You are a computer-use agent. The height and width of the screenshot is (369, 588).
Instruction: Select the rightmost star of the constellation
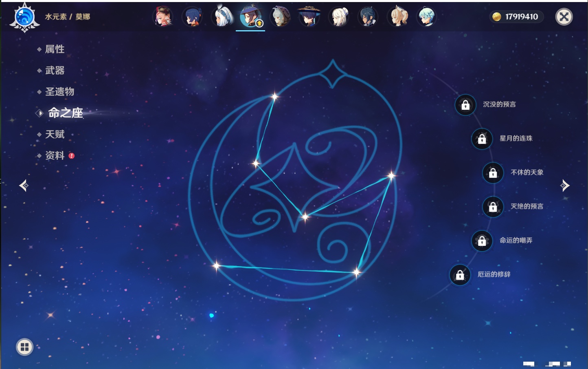pos(391,176)
